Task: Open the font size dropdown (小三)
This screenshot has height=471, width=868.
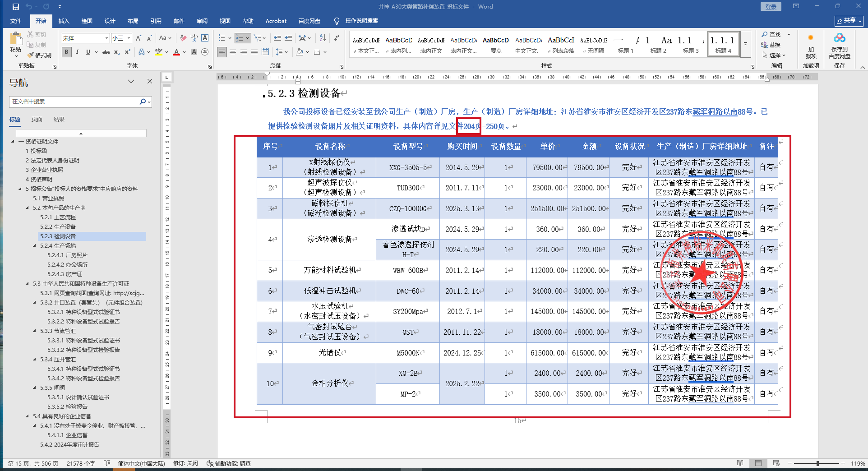Action: [129, 38]
